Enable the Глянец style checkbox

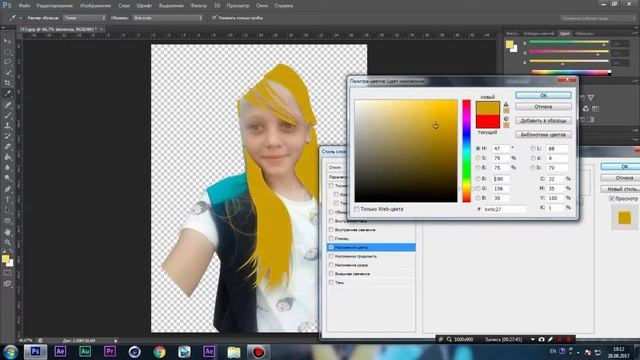pyautogui.click(x=331, y=238)
